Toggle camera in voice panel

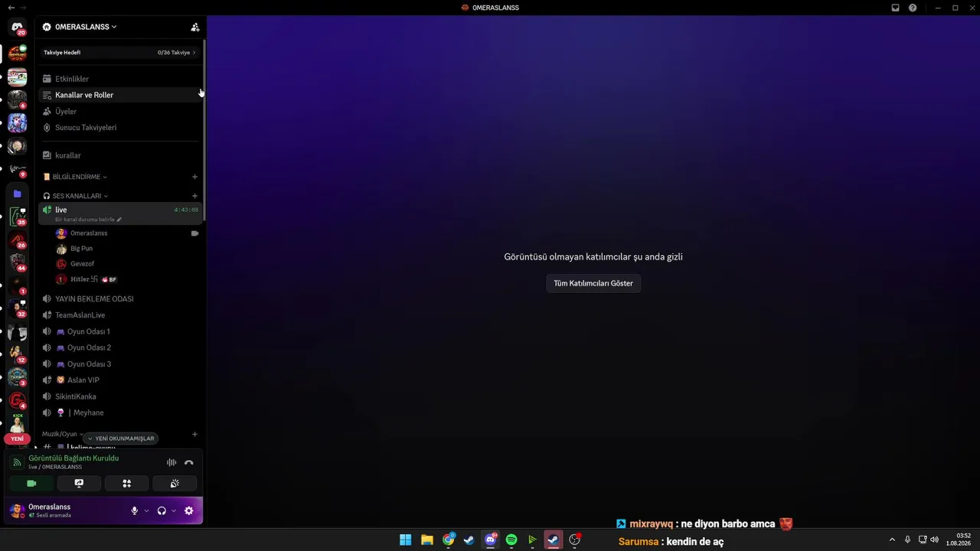pos(31,484)
